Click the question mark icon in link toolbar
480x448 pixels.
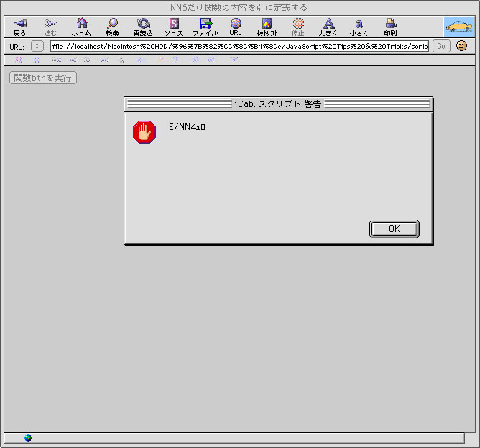tap(175, 60)
